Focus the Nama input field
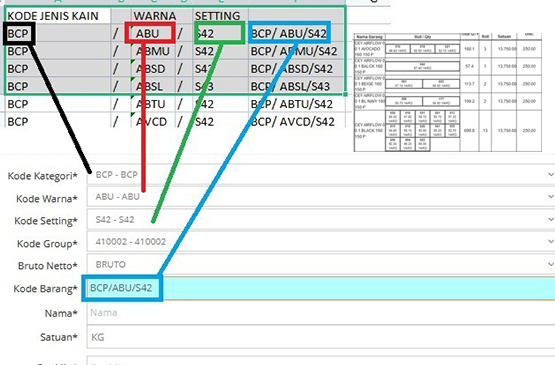Viewport: 555px width, 365px height. point(321,313)
